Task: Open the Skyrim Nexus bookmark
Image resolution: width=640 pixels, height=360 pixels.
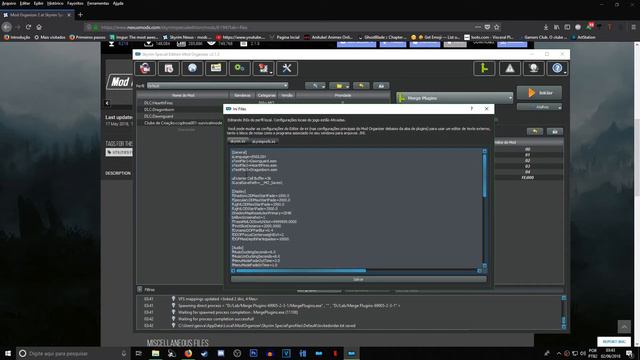Action: (187, 37)
